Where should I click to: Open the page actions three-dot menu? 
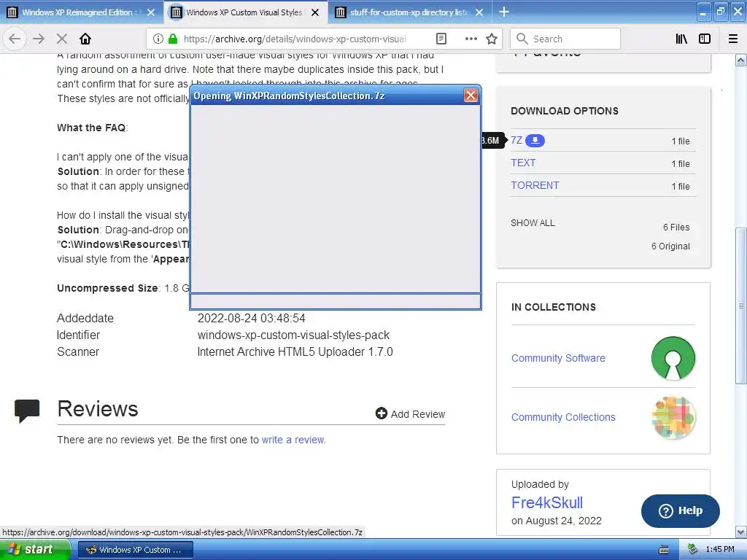point(471,39)
